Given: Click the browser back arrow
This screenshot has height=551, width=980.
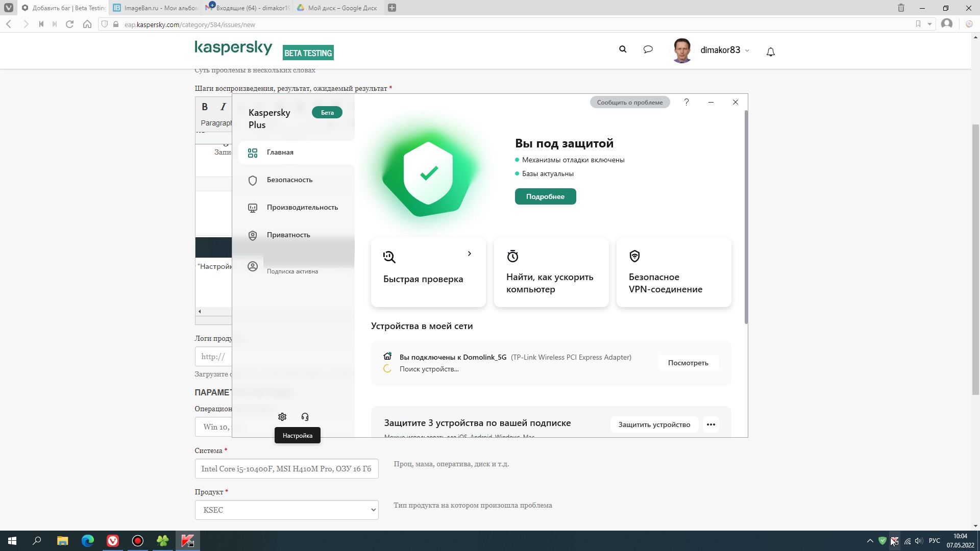Looking at the screenshot, I should pos(9,24).
